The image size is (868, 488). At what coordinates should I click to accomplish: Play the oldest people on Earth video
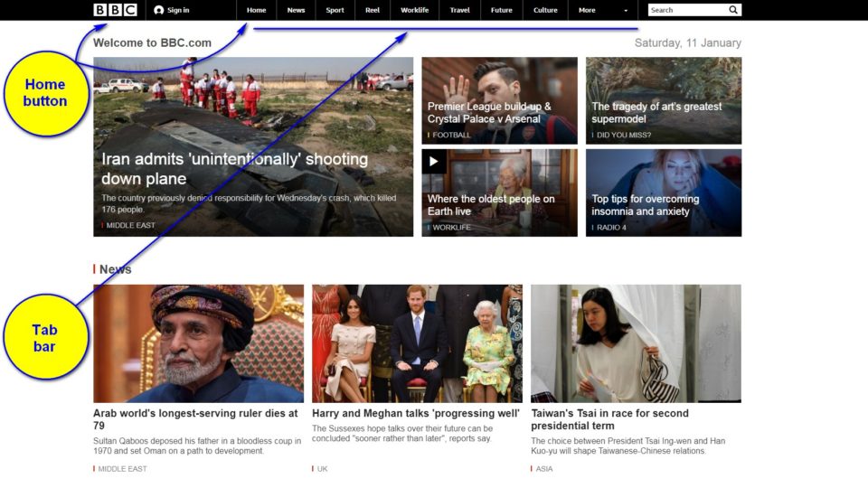(x=434, y=162)
